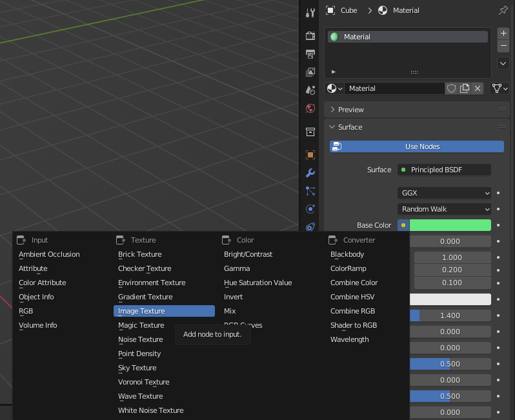The width and height of the screenshot is (515, 420).
Task: Open the Tool properties tab
Action: click(x=310, y=13)
